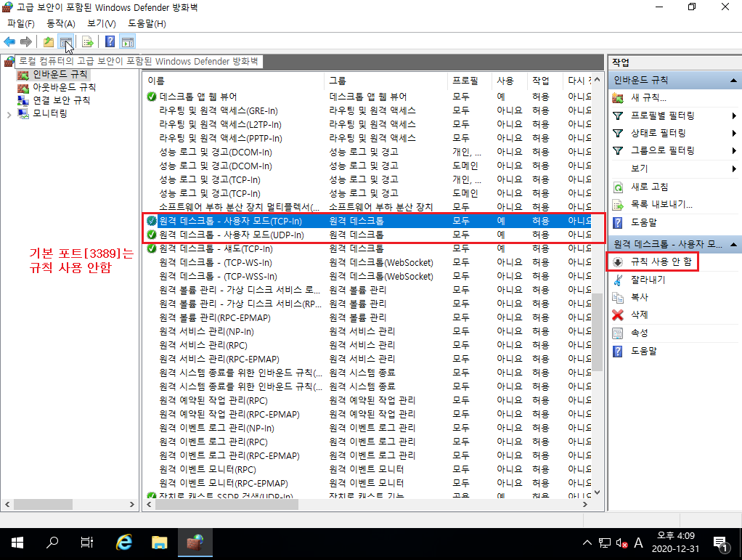Click 새로 고침 action link

[649, 187]
